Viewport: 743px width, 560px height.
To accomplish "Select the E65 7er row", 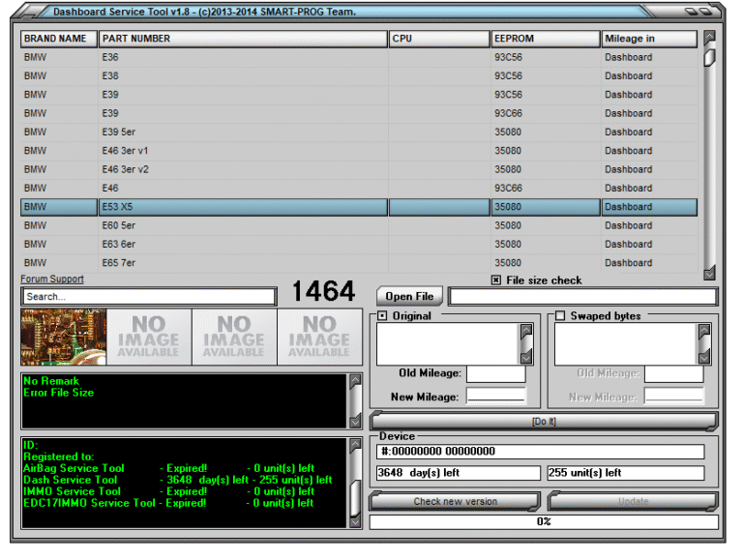I will pos(359,263).
